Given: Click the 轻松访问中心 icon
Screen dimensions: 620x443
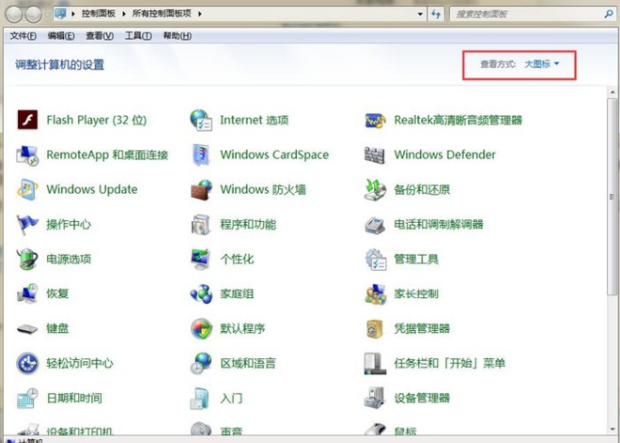Looking at the screenshot, I should [27, 363].
